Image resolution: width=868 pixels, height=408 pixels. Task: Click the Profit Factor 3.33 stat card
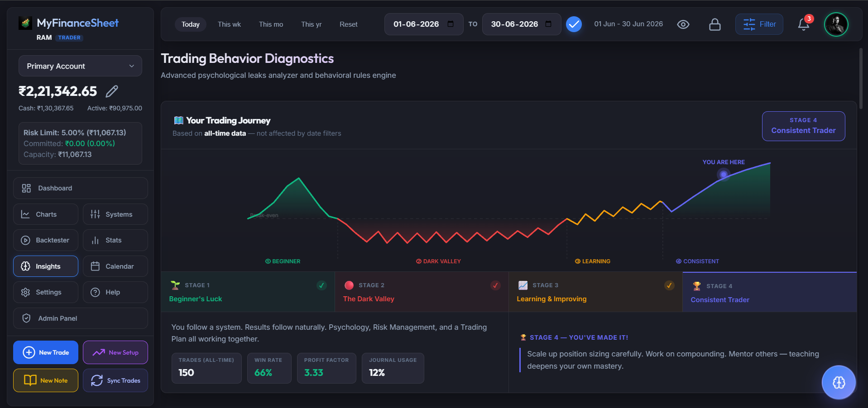point(326,368)
